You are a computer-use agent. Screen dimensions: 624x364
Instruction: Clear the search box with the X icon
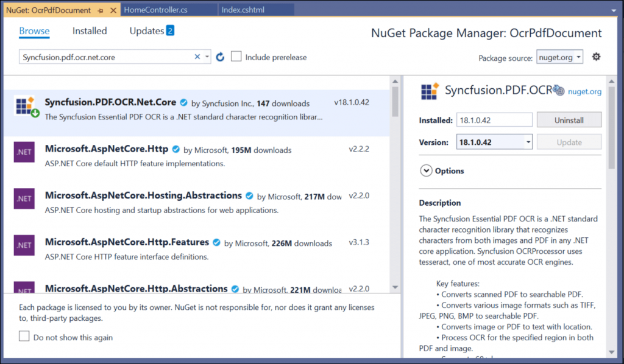(197, 56)
